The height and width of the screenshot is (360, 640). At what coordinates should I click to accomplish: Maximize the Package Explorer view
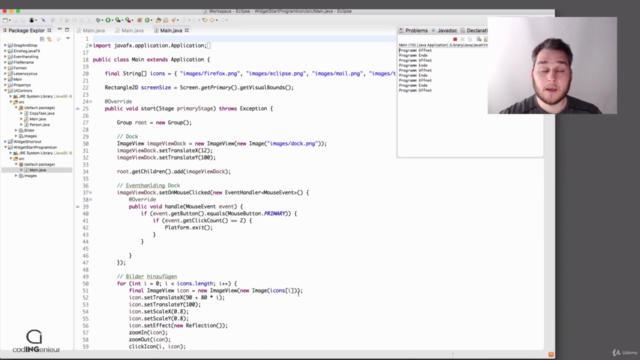point(67,30)
